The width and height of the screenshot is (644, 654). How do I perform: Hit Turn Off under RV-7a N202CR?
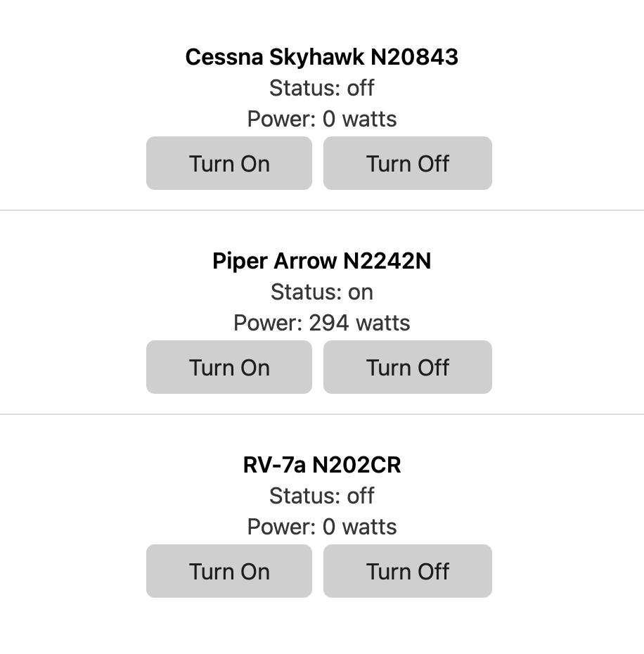pos(407,571)
